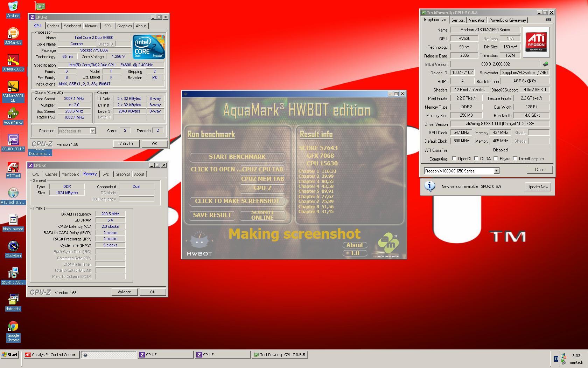Click the DRAM Frequency 200.5 MHz field
The height and width of the screenshot is (368, 588).
[x=110, y=214]
